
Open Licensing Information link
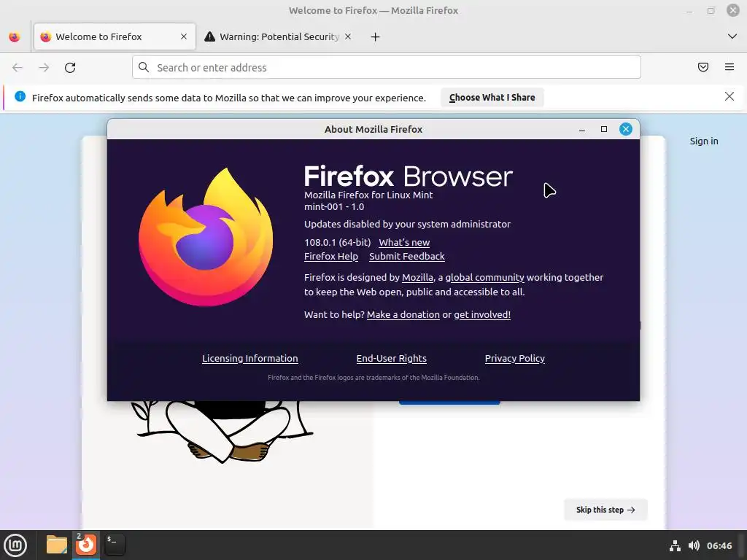coord(250,359)
